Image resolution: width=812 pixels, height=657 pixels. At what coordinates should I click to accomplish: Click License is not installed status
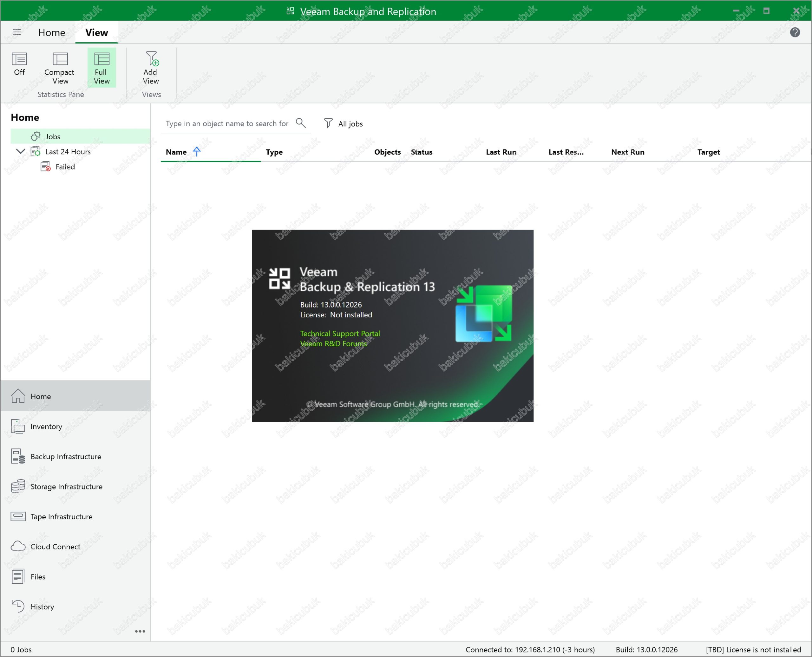753,649
